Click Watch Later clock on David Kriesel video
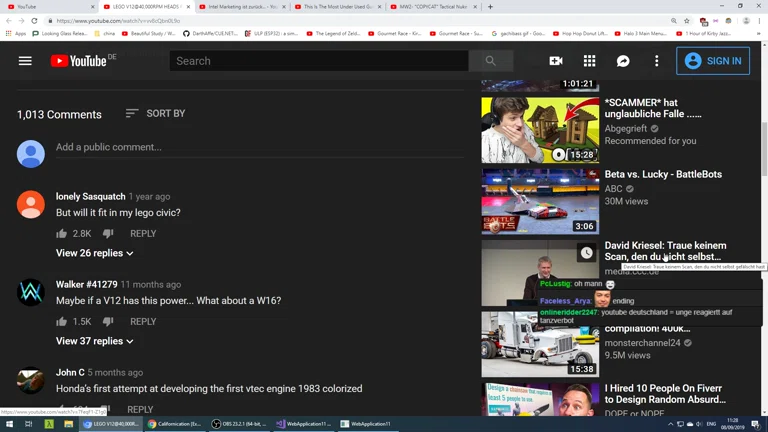This screenshot has width=768, height=432. 586,253
